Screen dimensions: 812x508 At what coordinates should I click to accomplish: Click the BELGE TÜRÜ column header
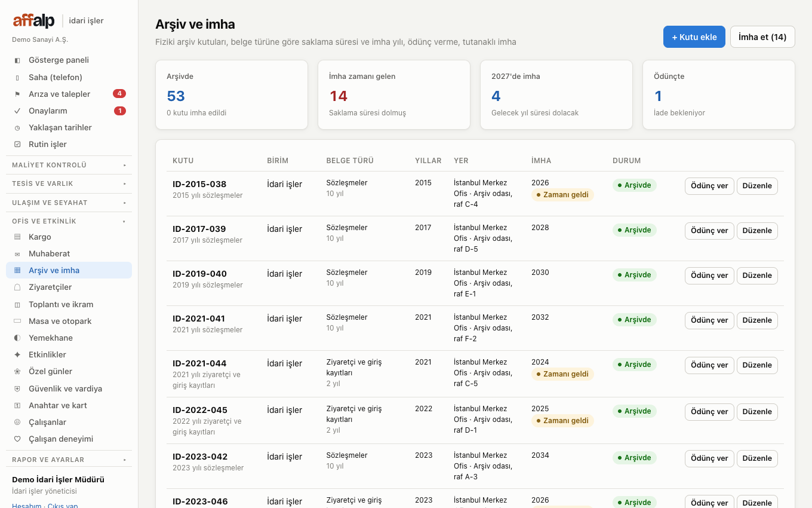[350, 161]
